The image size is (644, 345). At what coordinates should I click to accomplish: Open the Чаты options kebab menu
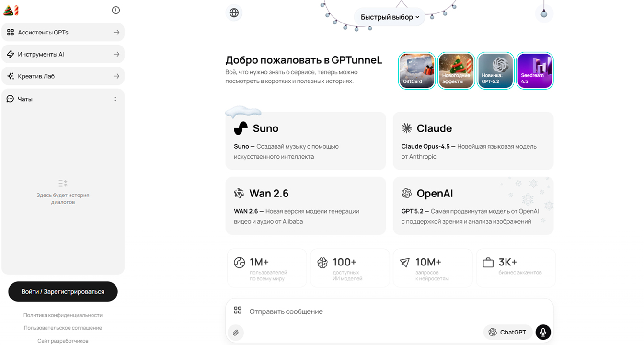pos(115,99)
